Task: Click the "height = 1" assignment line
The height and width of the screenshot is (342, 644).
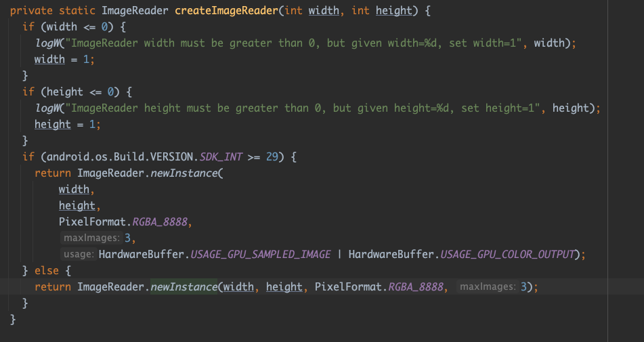Action: coord(67,124)
